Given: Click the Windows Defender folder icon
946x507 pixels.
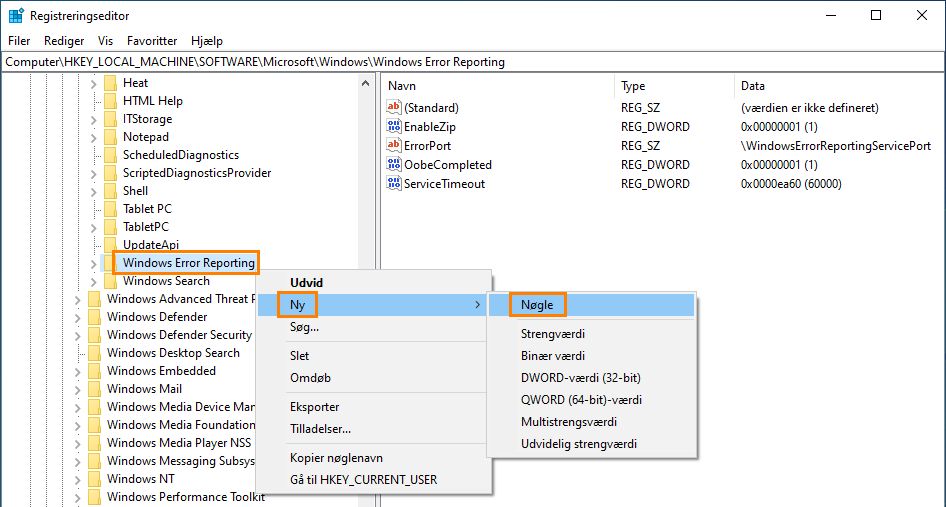Looking at the screenshot, I should click(95, 317).
